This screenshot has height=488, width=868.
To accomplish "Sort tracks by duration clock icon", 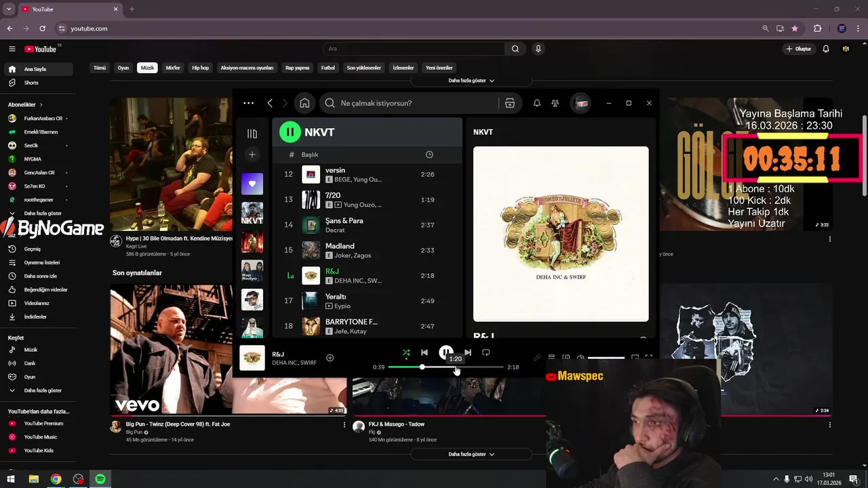I will coord(429,155).
